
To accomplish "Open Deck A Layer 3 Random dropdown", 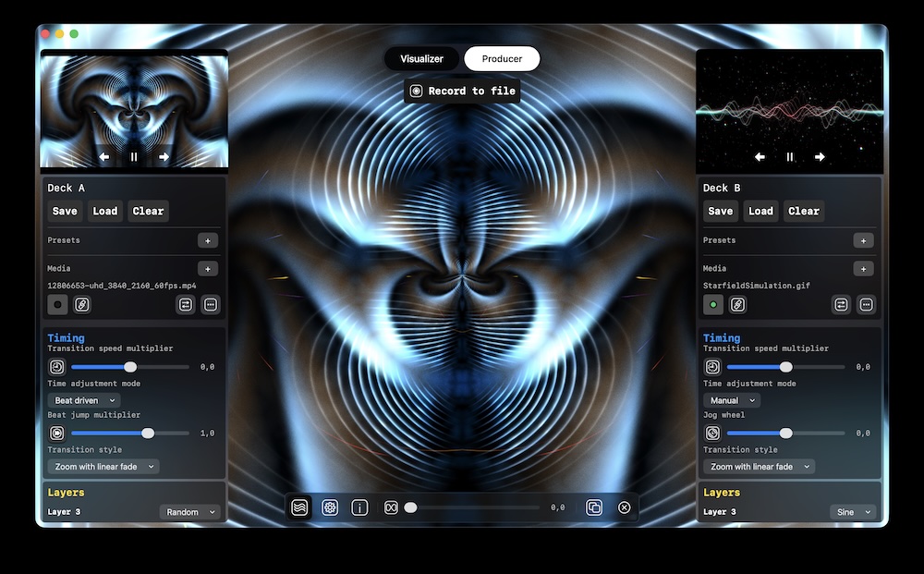I will click(x=190, y=512).
